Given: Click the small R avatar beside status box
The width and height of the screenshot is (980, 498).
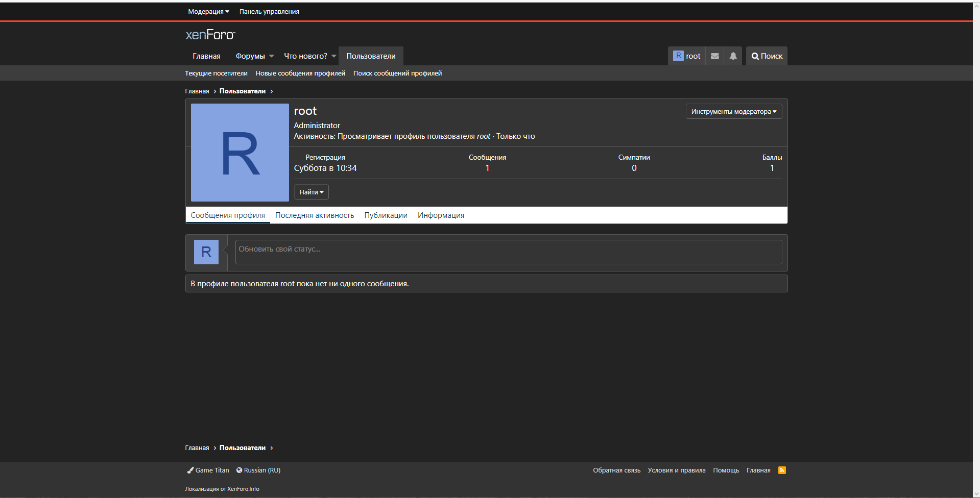Looking at the screenshot, I should pyautogui.click(x=206, y=252).
